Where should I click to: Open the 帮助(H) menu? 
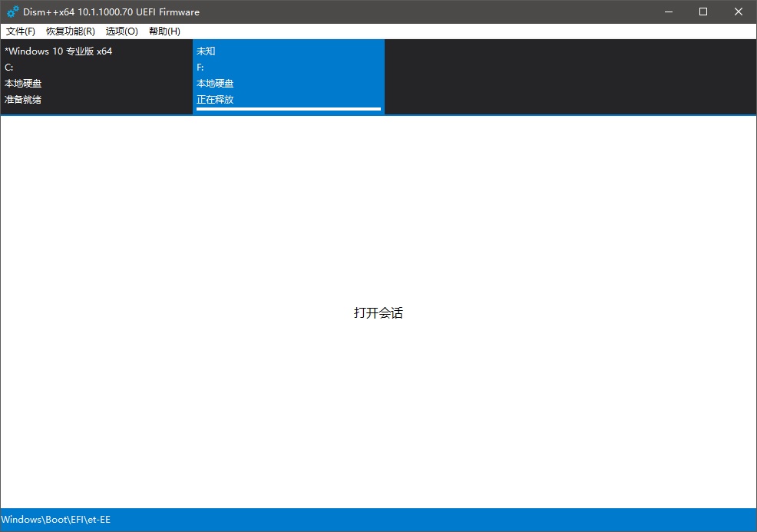tap(164, 31)
